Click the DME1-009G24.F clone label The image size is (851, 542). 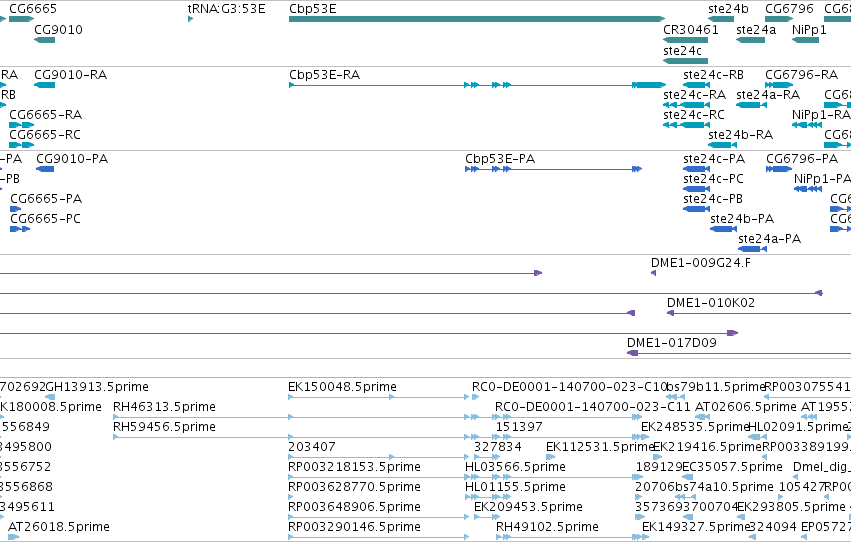[x=701, y=263]
